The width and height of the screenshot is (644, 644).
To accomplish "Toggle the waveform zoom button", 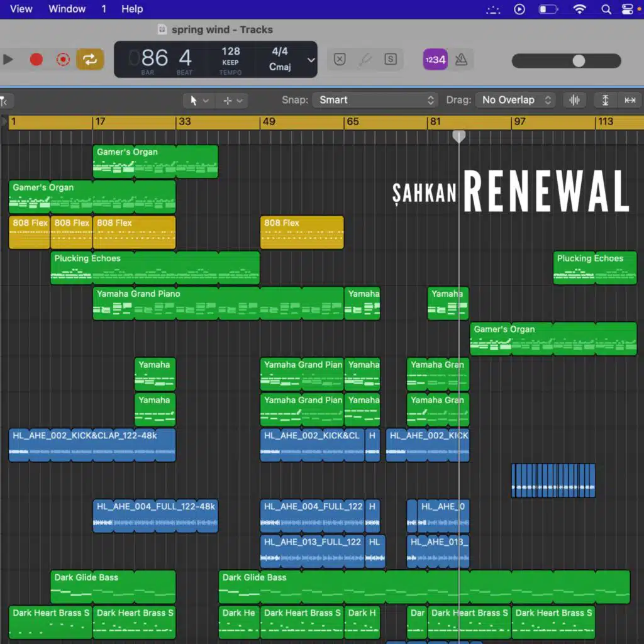I will point(575,100).
